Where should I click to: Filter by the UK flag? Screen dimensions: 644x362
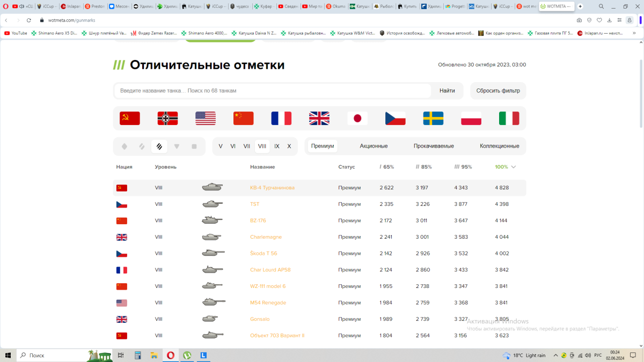[319, 118]
